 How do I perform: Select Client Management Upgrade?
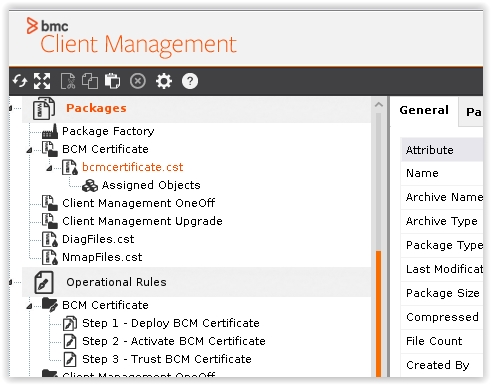[142, 221]
